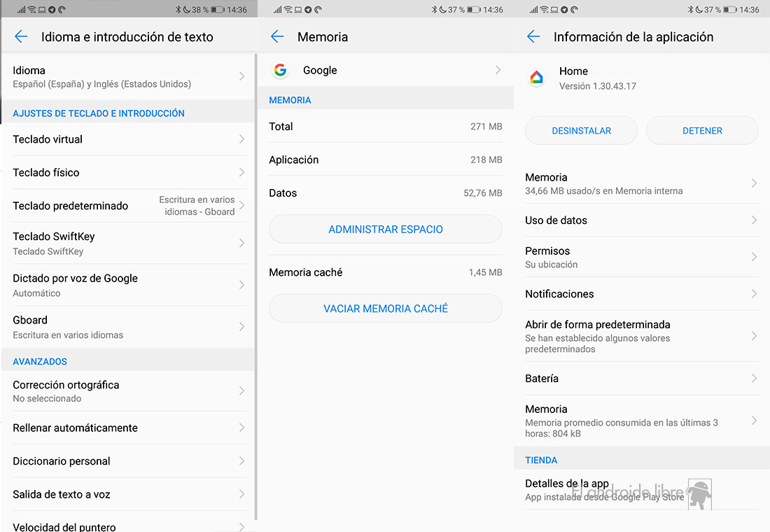This screenshot has height=532, width=770.
Task: Tap back arrow on Información de la aplicación
Action: click(x=533, y=37)
